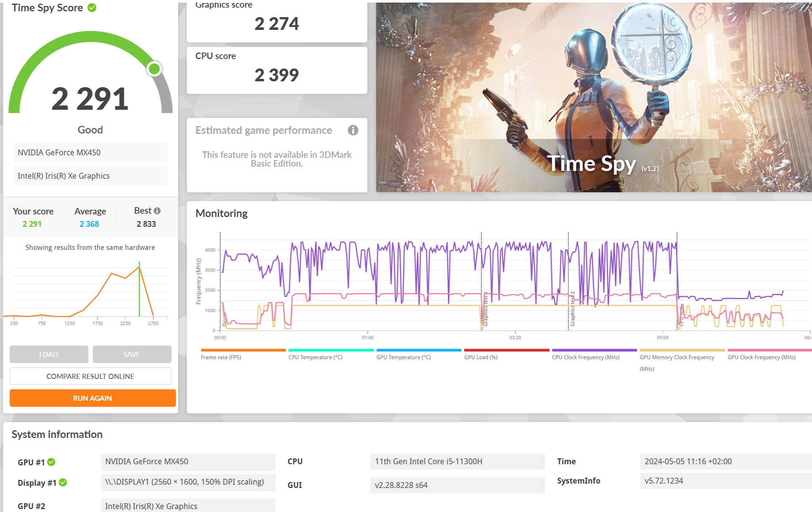The height and width of the screenshot is (512, 812).
Task: Click the SAVE button
Action: (132, 354)
